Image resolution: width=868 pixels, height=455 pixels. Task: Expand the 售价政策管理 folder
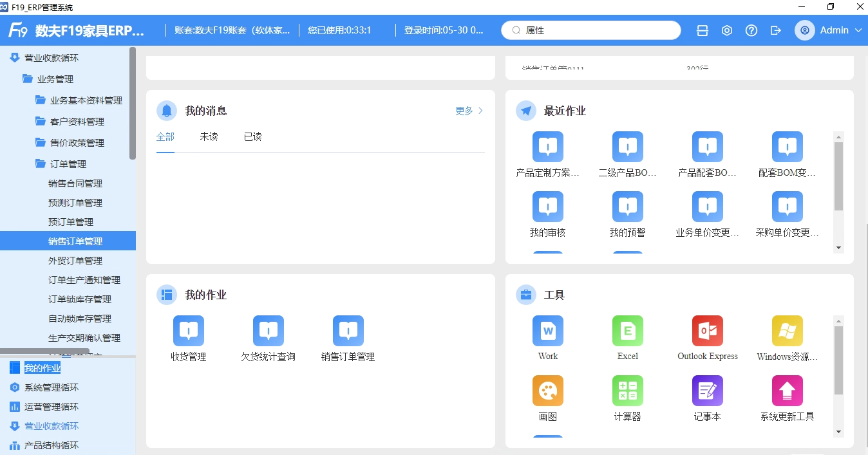point(70,143)
